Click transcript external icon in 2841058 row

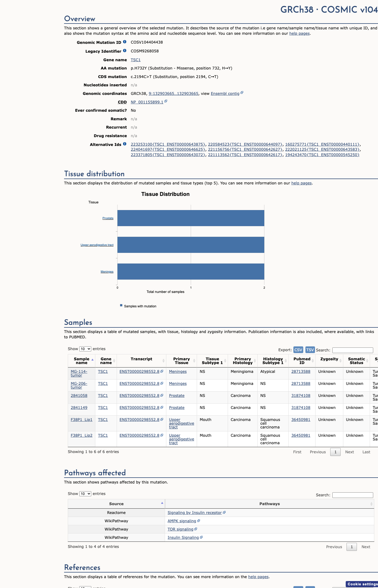[x=162, y=395]
